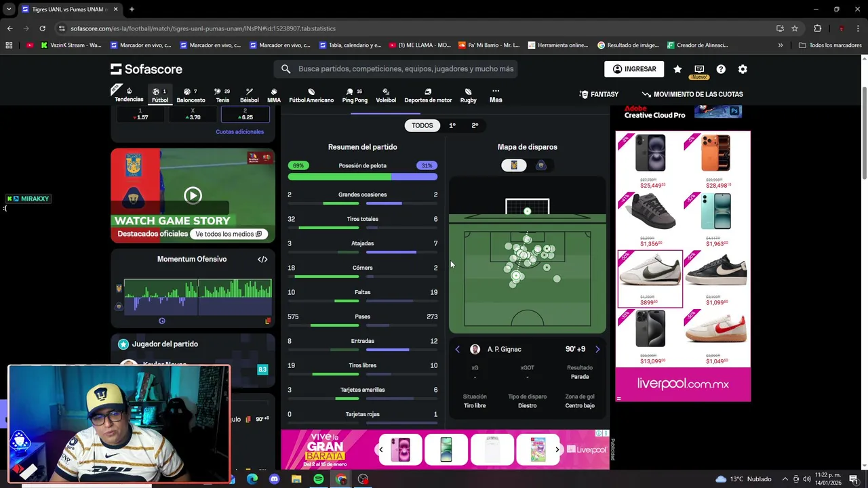Select the Fútbol sport tab
The image size is (868, 488).
point(160,95)
